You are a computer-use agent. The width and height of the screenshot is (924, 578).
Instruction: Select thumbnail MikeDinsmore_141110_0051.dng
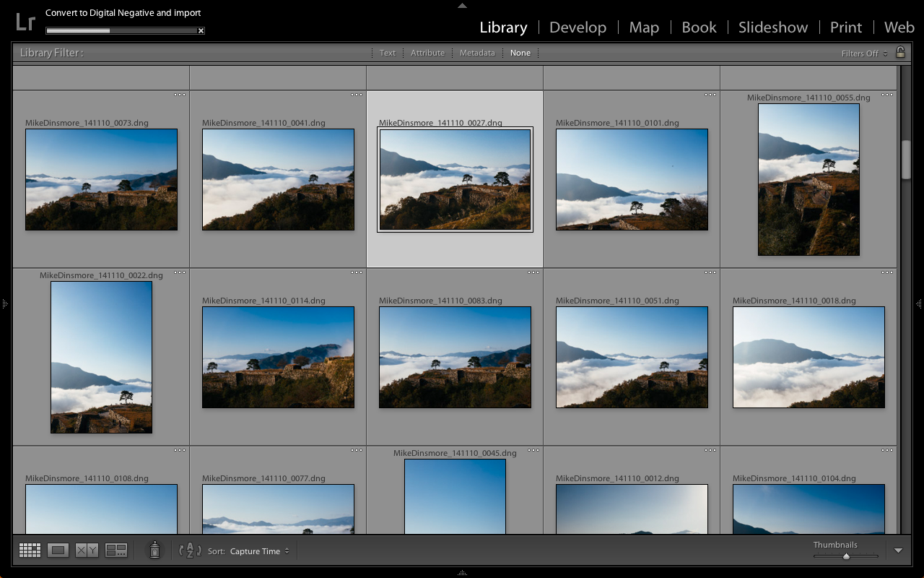(632, 358)
